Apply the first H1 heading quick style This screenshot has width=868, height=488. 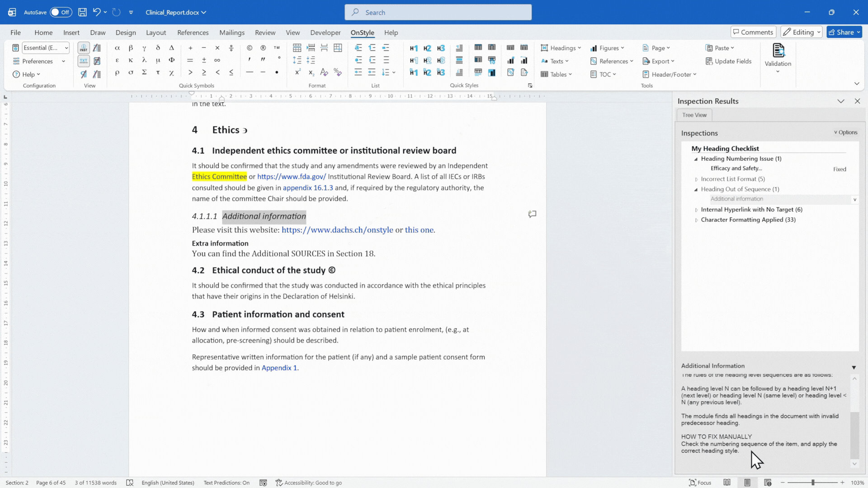[414, 48]
